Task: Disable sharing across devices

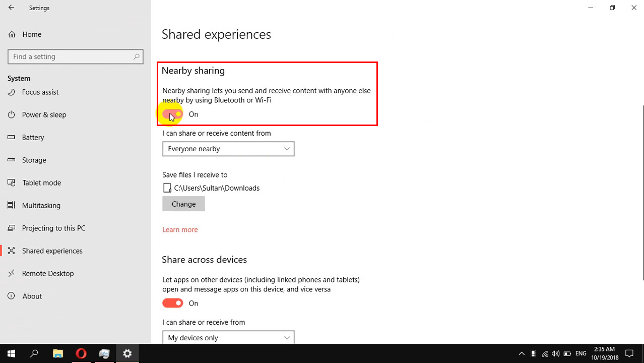Action: pos(173,303)
